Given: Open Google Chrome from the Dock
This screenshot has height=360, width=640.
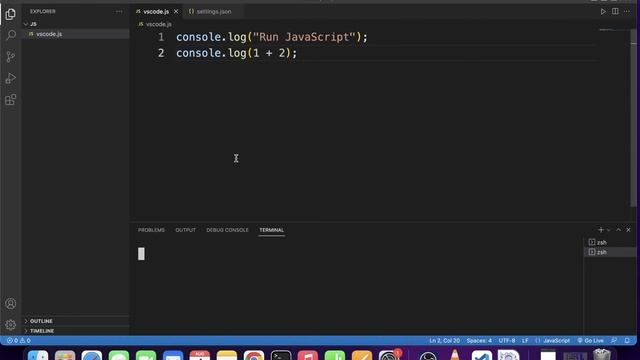Looking at the screenshot, I should click(x=254, y=356).
